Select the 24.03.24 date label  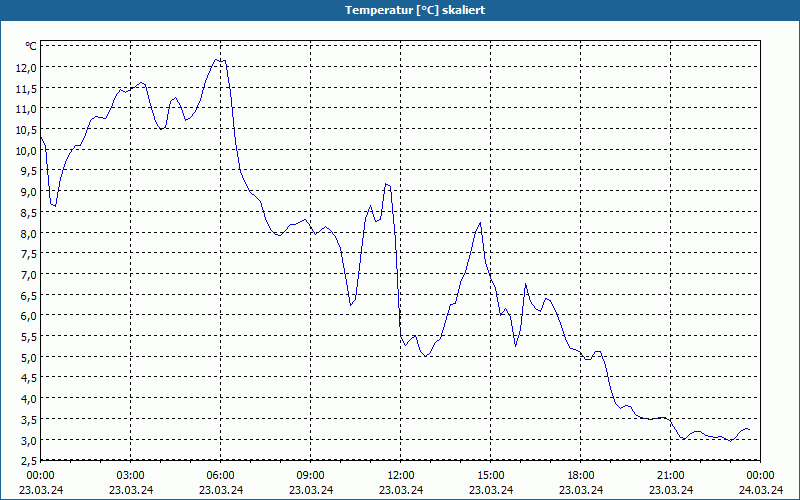click(x=761, y=490)
